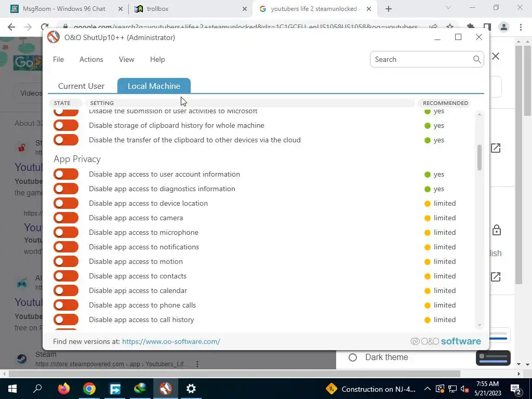Image resolution: width=532 pixels, height=399 pixels.
Task: Open the Help menu
Action: point(157,59)
